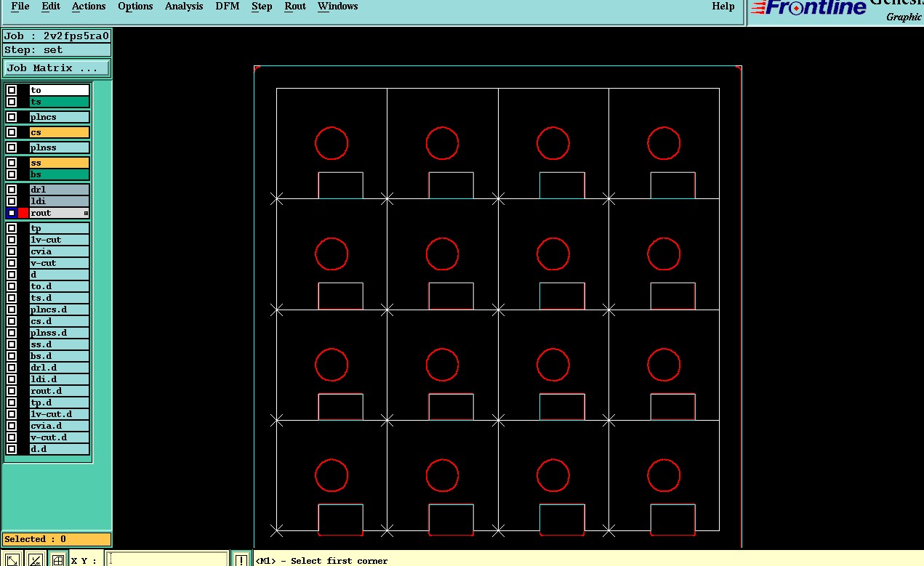This screenshot has height=566, width=924.
Task: Select the 'ts' layer name
Action: pos(60,102)
